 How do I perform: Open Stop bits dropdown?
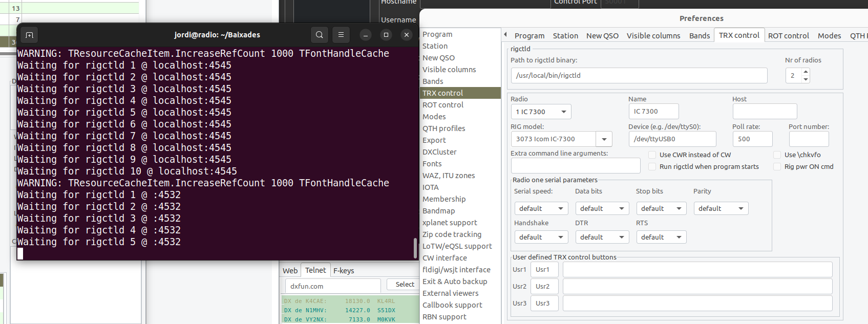(x=661, y=208)
